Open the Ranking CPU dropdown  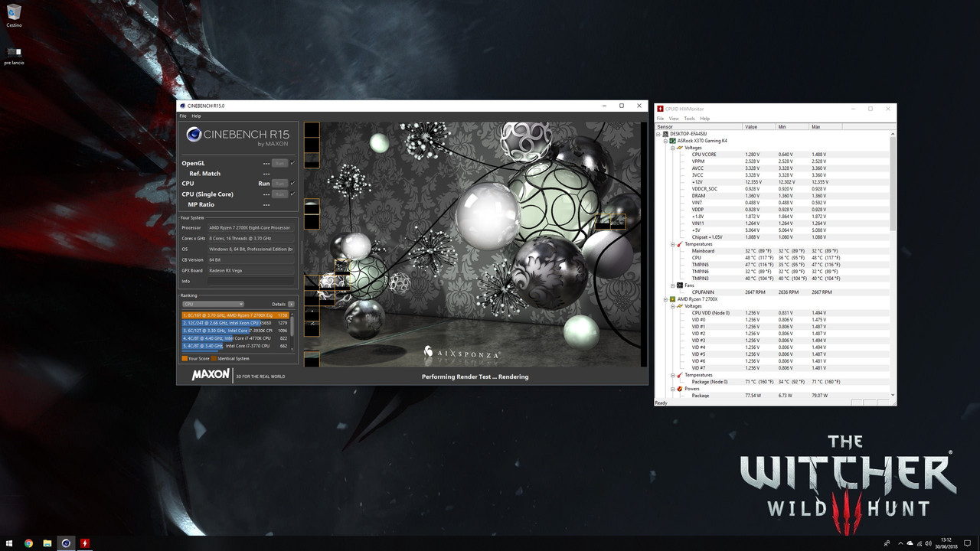pos(213,304)
